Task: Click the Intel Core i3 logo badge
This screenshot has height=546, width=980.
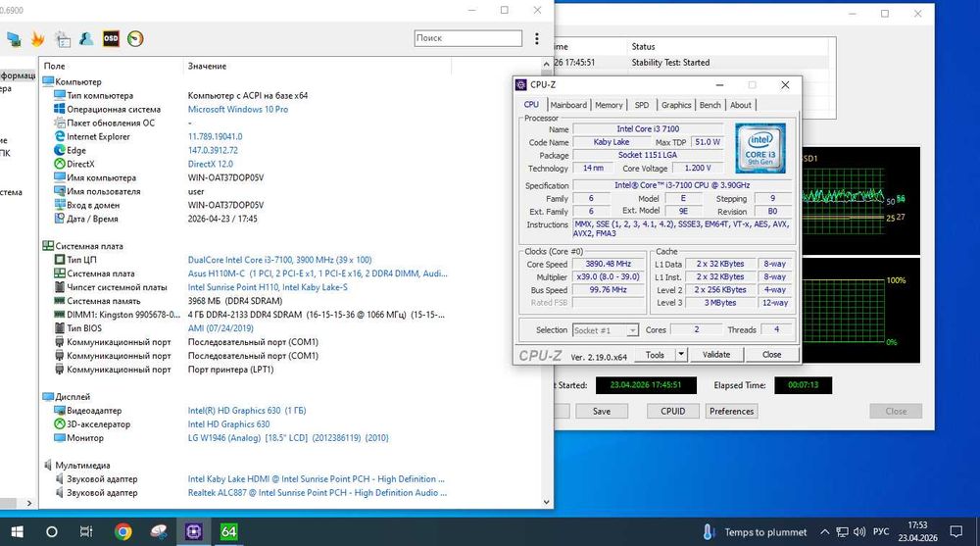Action: click(x=760, y=148)
